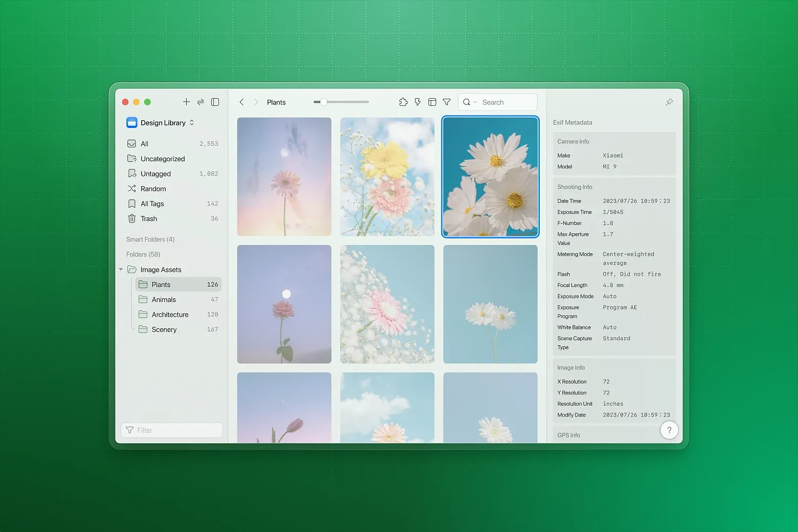Select the Random item in sidebar
798x532 pixels.
point(153,189)
